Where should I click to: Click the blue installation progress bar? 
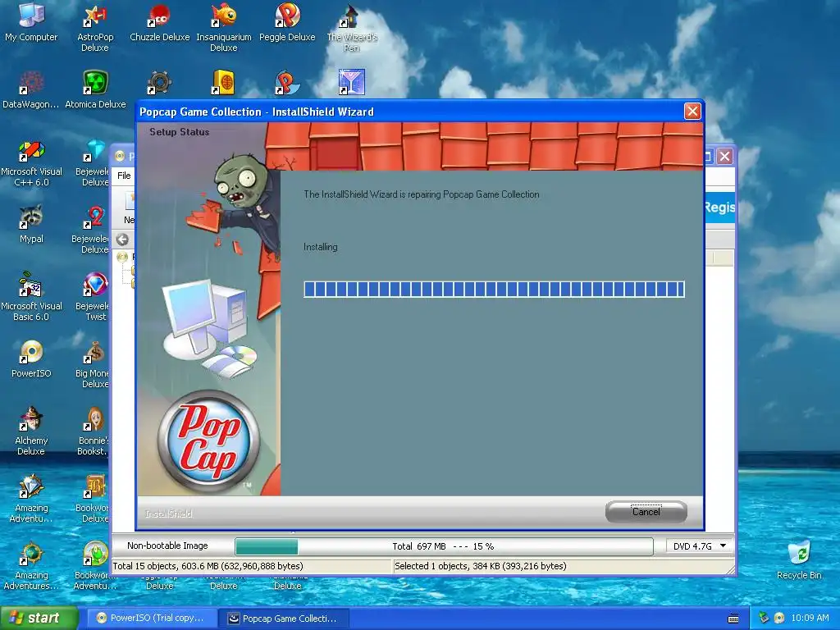point(494,290)
